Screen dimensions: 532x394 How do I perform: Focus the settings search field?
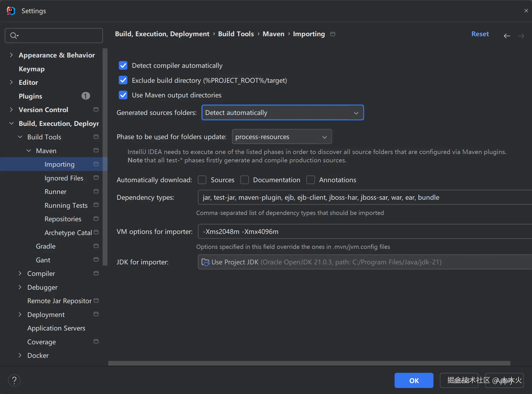[x=54, y=36]
